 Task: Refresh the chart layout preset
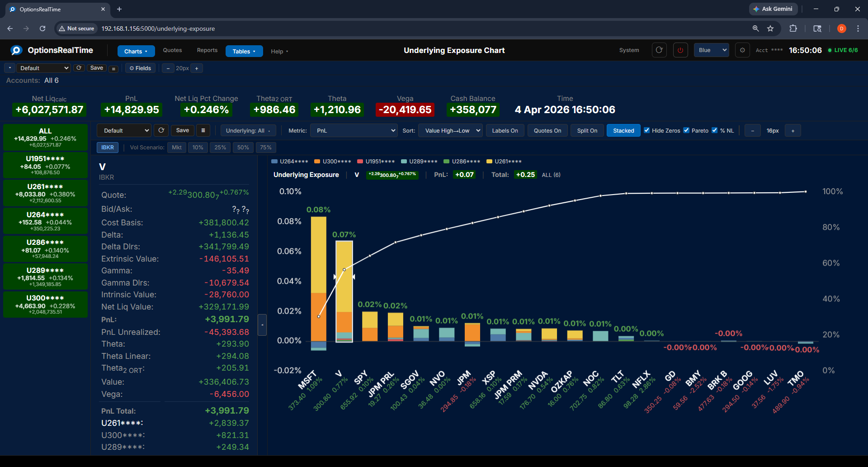161,130
